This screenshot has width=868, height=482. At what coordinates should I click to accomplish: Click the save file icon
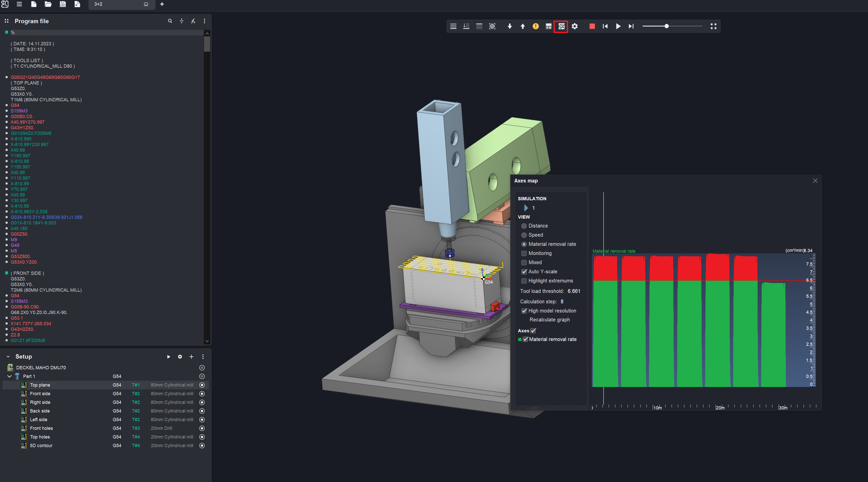[x=63, y=4]
